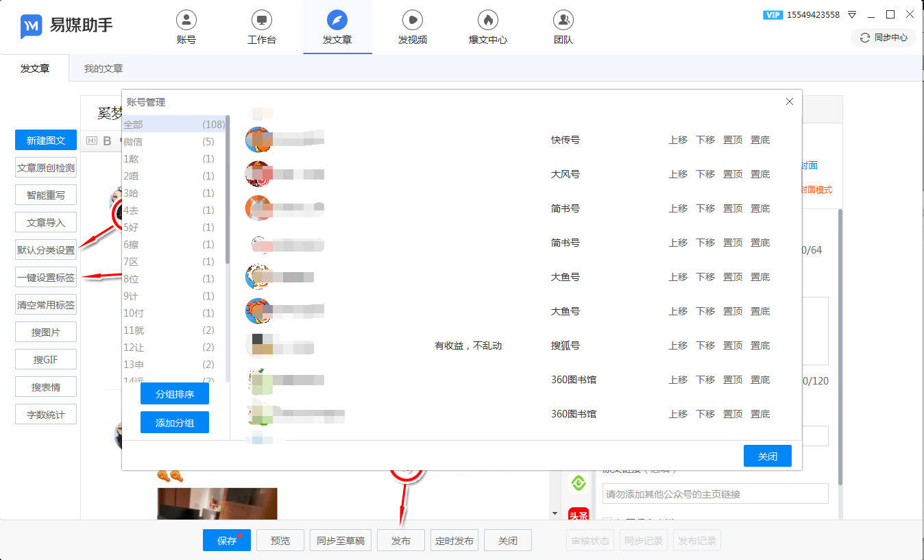
Task: Click 一键设置标签
Action: [46, 278]
